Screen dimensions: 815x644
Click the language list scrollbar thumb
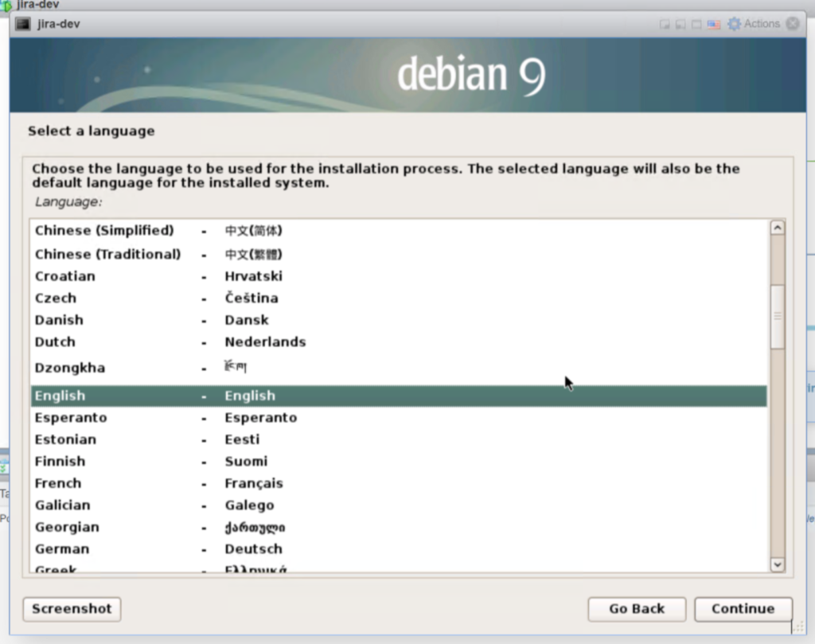tap(778, 317)
